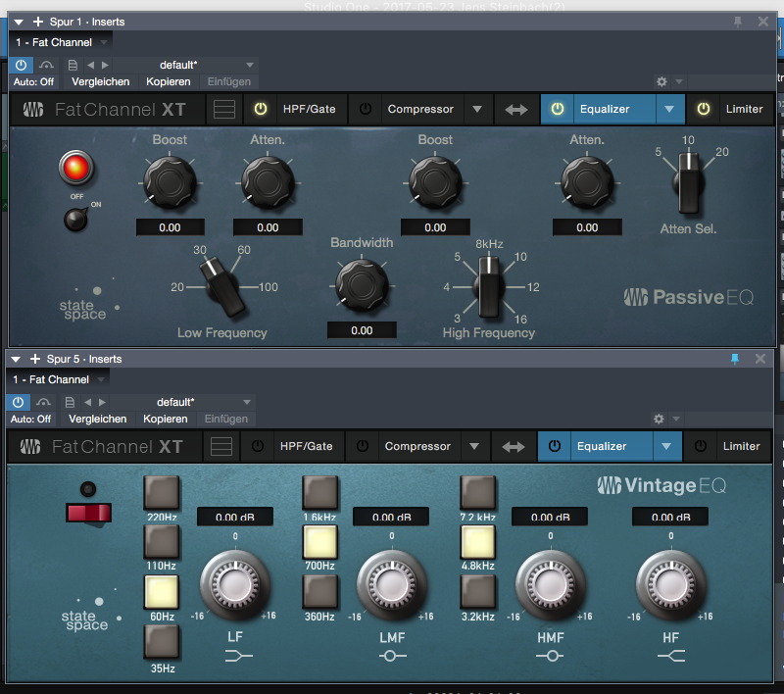Open Equalizer model dropdown, Spur 5
The height and width of the screenshot is (694, 784).
pyautogui.click(x=666, y=446)
